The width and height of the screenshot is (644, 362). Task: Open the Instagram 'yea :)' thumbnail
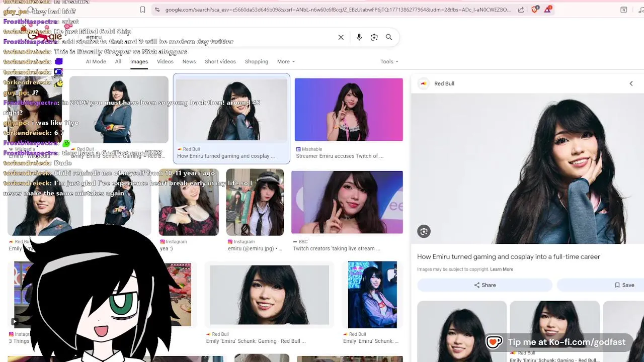[189, 202]
